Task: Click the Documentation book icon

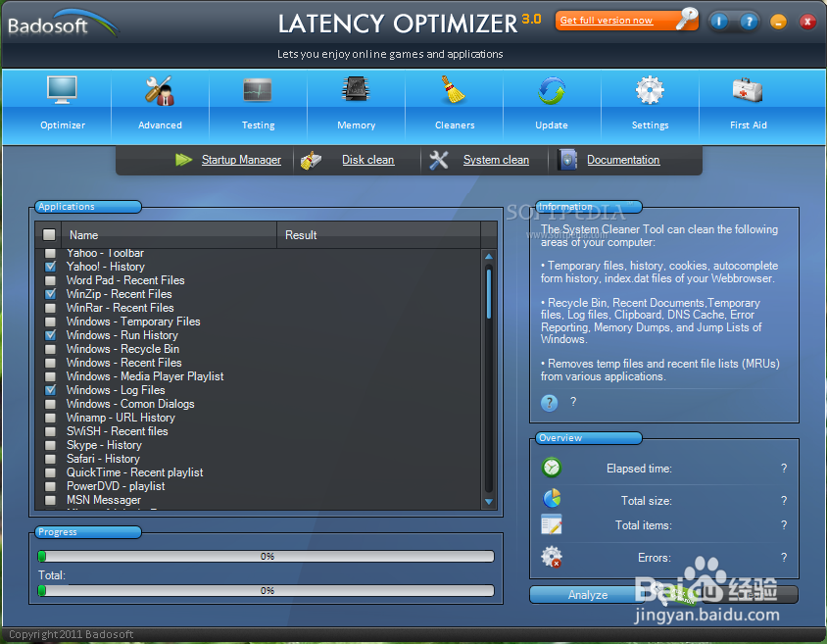Action: [x=567, y=160]
